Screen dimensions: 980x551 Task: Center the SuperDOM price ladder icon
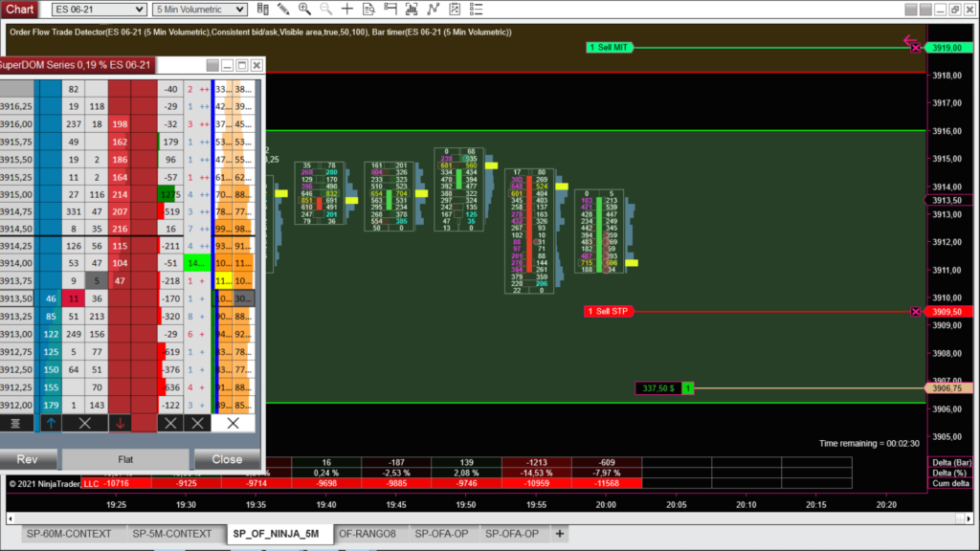(15, 423)
